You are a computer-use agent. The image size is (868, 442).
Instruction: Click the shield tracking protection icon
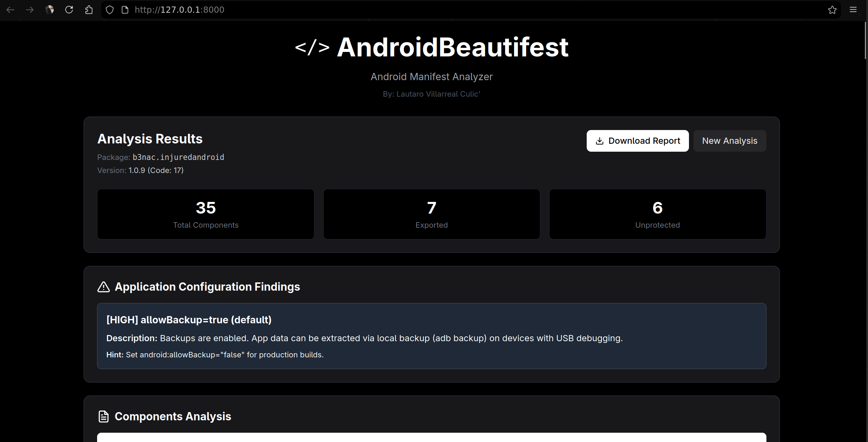(109, 10)
